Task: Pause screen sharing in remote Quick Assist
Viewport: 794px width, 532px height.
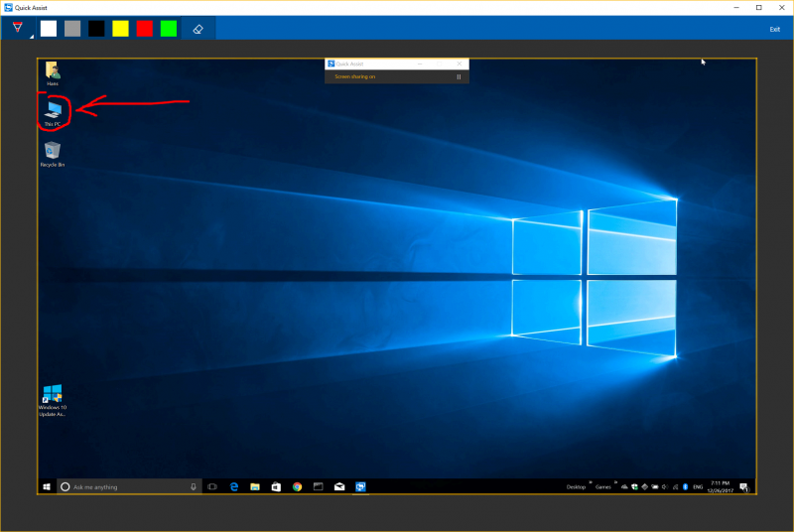Action: coord(459,77)
